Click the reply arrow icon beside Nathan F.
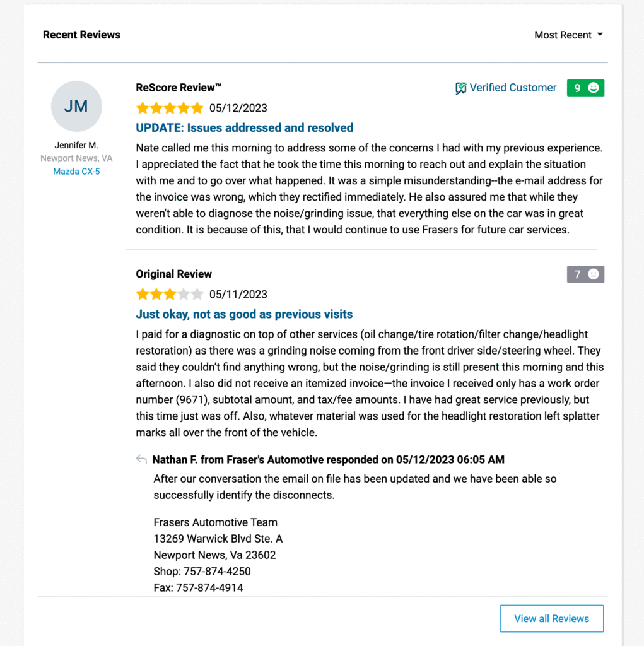The height and width of the screenshot is (646, 644). click(x=141, y=459)
